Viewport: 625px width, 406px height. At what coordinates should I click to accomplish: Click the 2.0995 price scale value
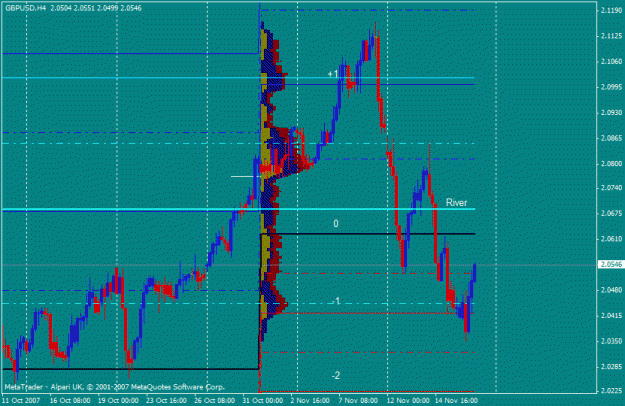click(611, 87)
